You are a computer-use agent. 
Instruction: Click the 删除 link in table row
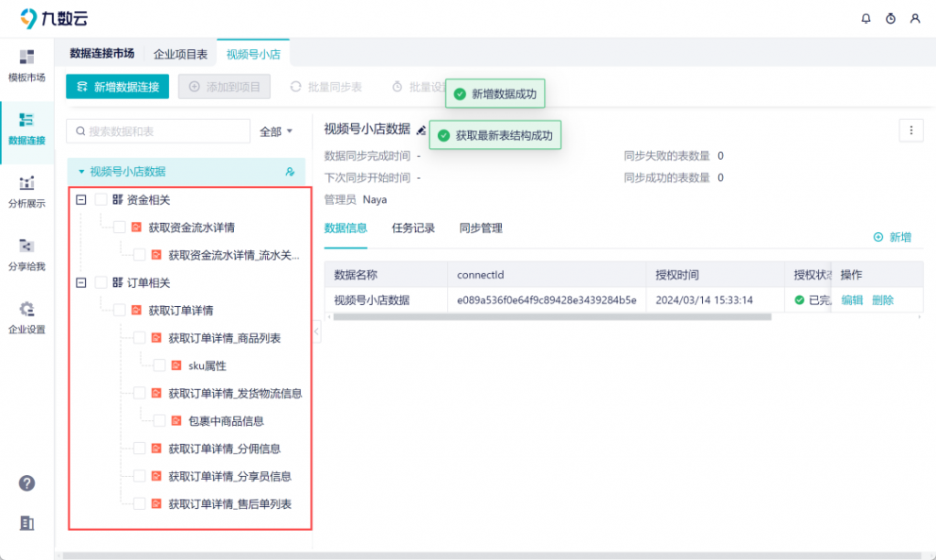882,300
